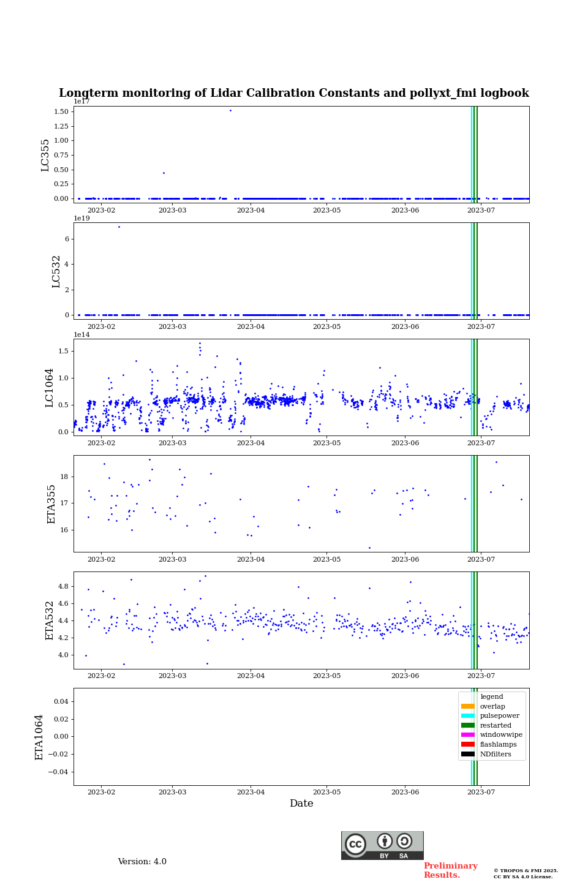Click the ETA355 y-axis label
This screenshot has width=588, height=882.
click(51, 503)
